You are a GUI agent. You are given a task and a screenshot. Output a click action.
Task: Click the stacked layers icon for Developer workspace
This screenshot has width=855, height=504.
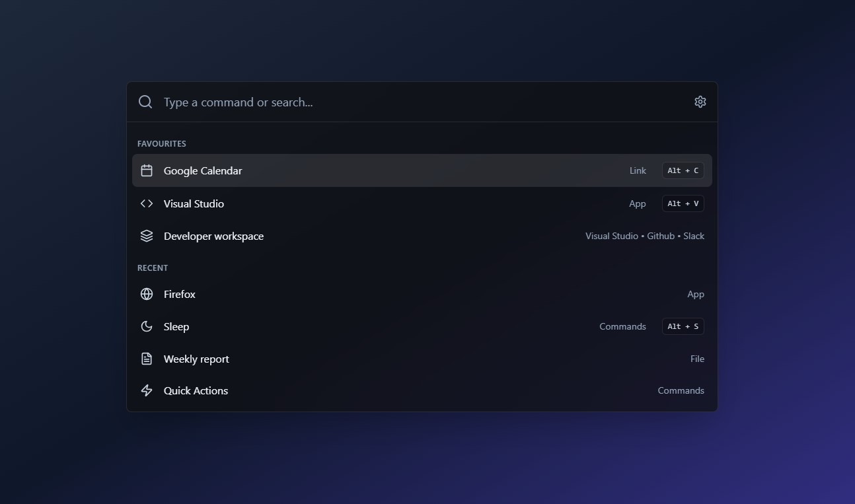[x=147, y=236]
